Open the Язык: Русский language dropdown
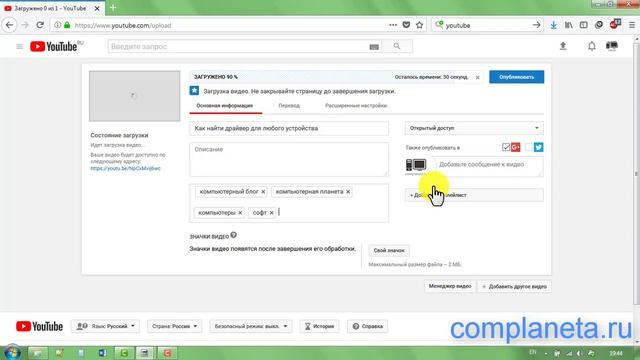Screen dimensions: 640x360 click(x=105, y=326)
